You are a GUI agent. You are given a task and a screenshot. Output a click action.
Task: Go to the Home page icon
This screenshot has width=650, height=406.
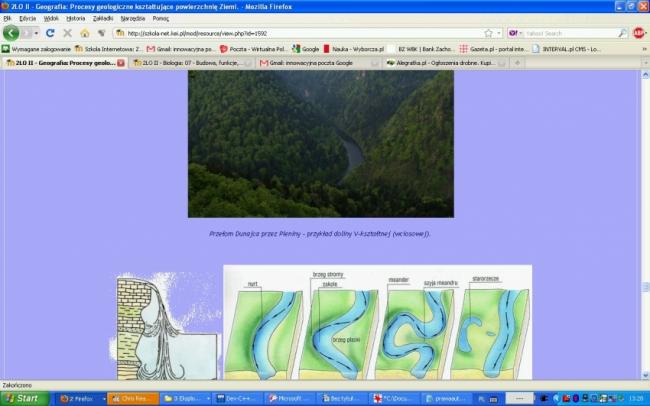[x=84, y=33]
